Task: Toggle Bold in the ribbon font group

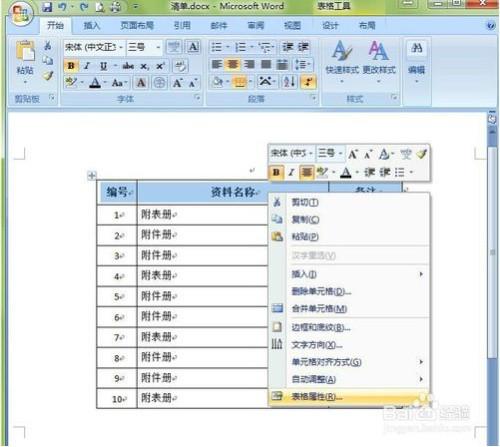Action: point(71,66)
